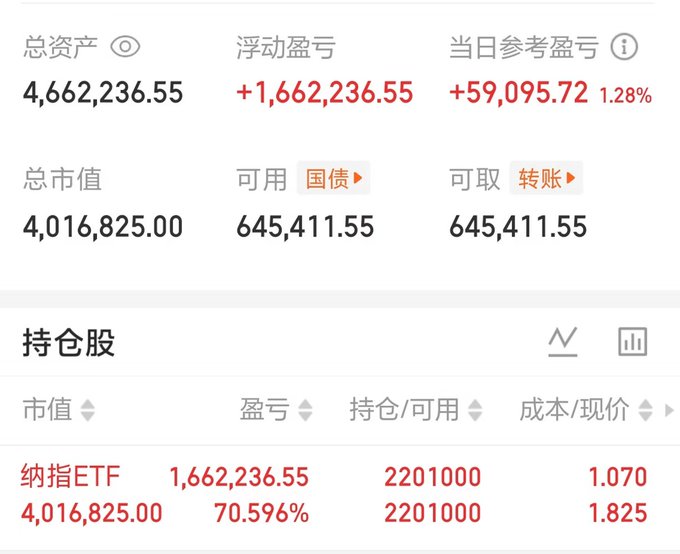This screenshot has width=680, height=554.
Task: Sort holdings by 市值 column
Action: tap(59, 410)
